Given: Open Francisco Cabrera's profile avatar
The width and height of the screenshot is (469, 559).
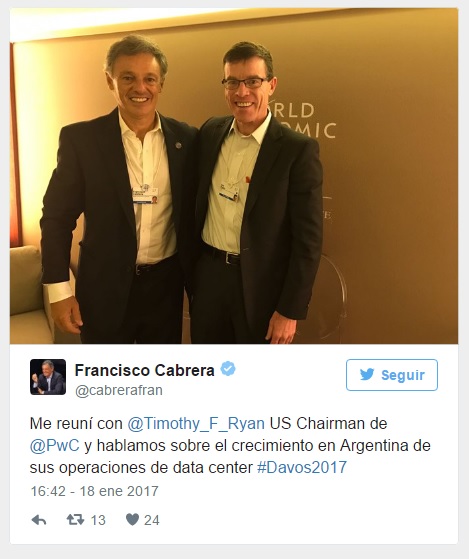Looking at the screenshot, I should pyautogui.click(x=48, y=377).
